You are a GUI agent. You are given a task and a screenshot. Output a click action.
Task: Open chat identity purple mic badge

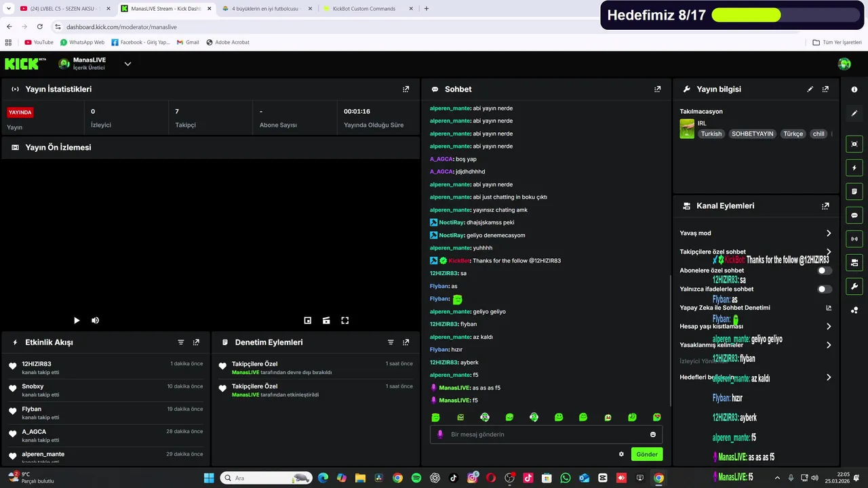click(440, 434)
